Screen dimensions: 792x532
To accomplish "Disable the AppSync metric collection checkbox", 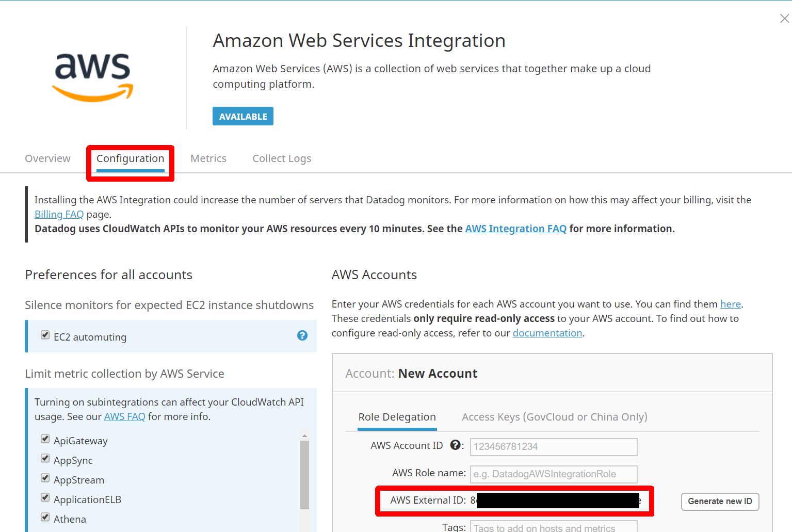I will click(45, 459).
